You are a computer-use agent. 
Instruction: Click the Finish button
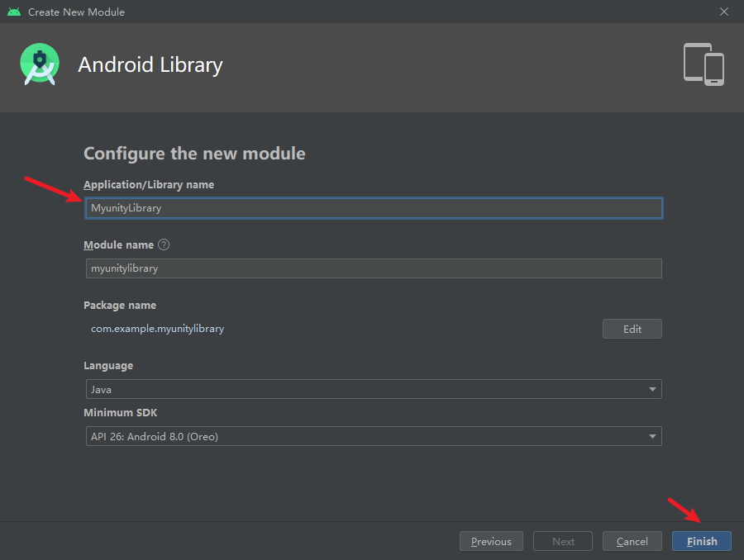[x=701, y=541]
